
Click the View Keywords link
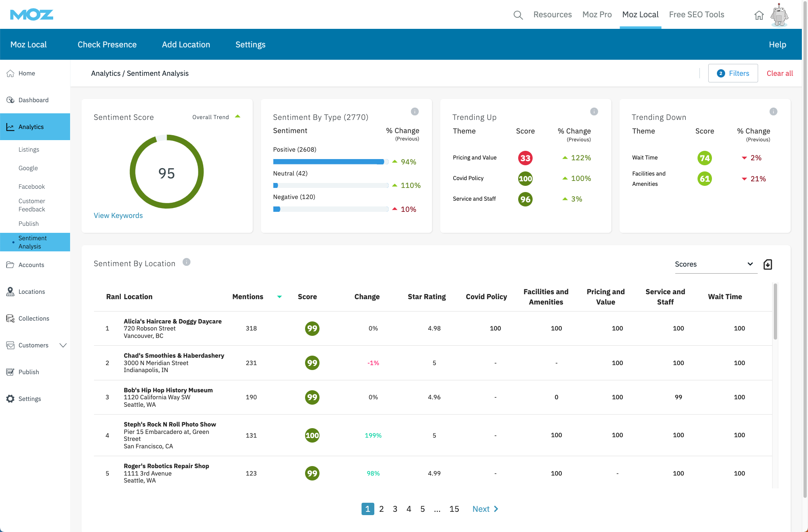tap(118, 215)
